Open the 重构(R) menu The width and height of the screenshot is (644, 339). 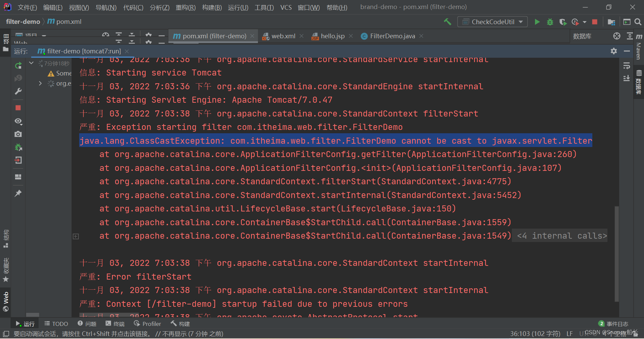[185, 7]
